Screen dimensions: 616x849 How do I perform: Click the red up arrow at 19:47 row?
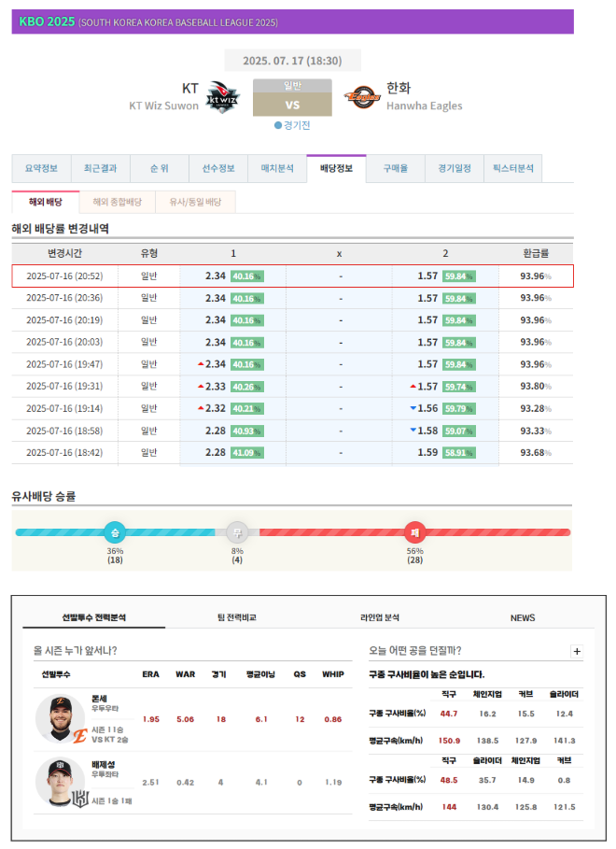tap(201, 364)
